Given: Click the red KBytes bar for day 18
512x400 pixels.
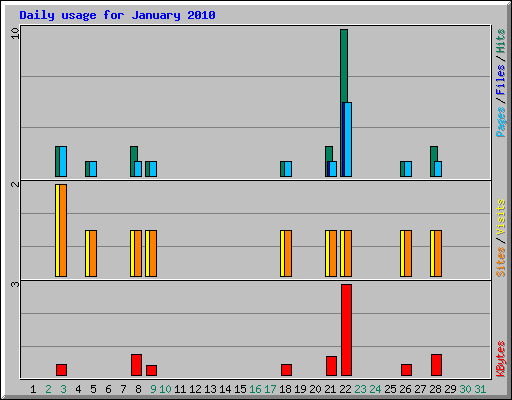Looking at the screenshot, I should click(x=286, y=370).
